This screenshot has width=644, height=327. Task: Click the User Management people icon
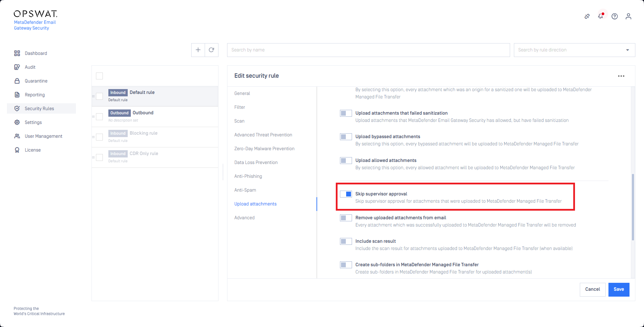[17, 136]
